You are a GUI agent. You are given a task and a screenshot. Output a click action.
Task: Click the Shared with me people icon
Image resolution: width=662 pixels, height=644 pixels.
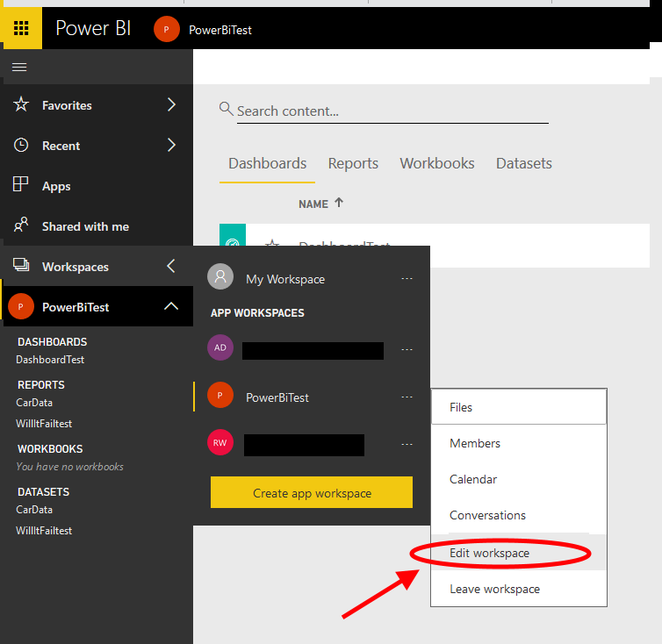(21, 225)
